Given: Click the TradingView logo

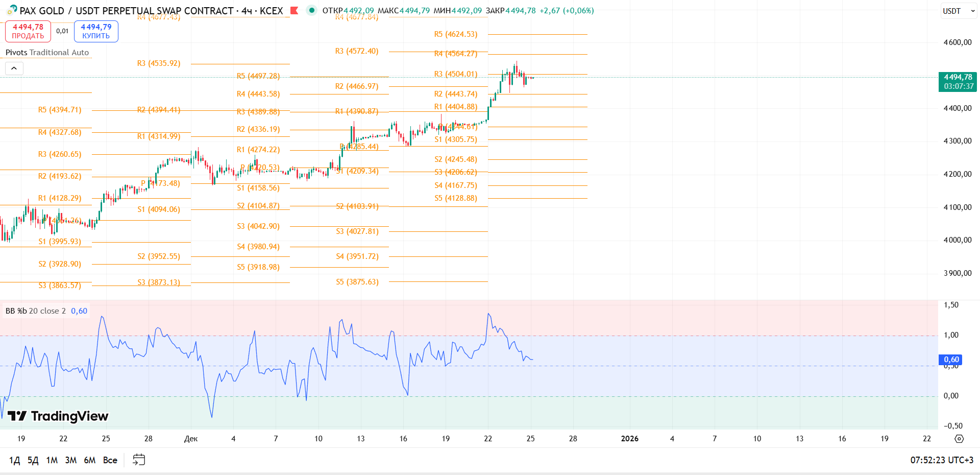Looking at the screenshot, I should pyautogui.click(x=58, y=416).
